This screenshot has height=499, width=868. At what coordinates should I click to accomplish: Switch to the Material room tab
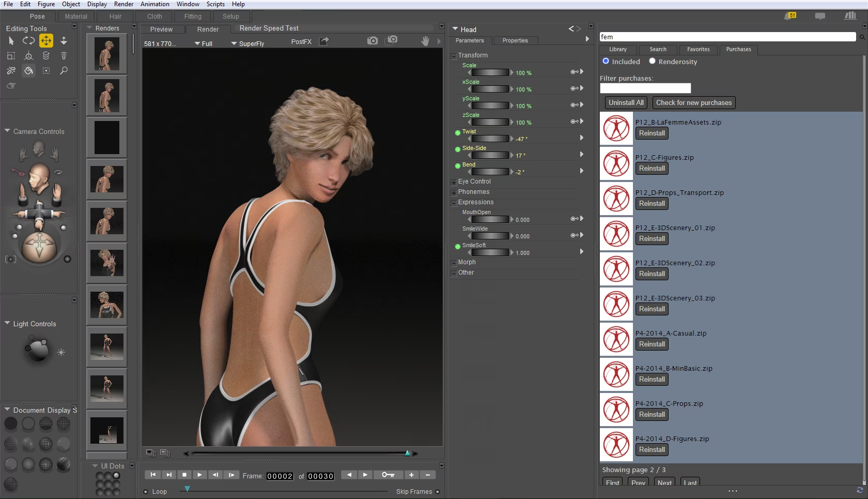point(76,17)
